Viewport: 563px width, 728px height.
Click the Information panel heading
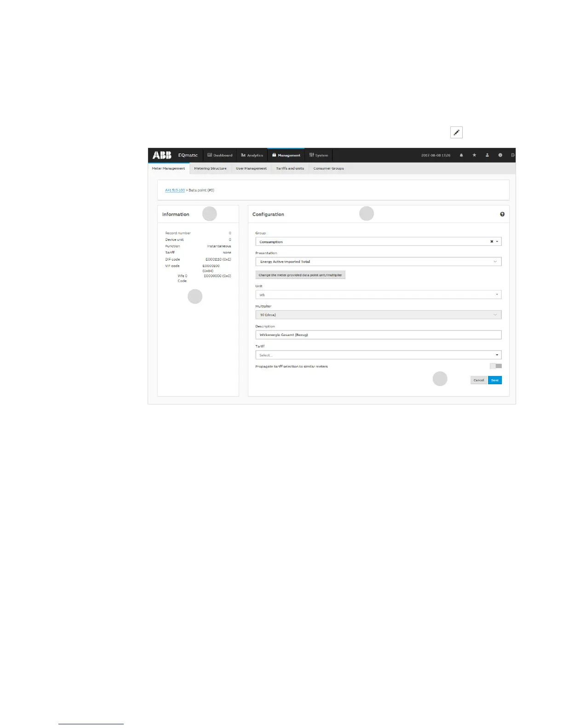pos(176,214)
